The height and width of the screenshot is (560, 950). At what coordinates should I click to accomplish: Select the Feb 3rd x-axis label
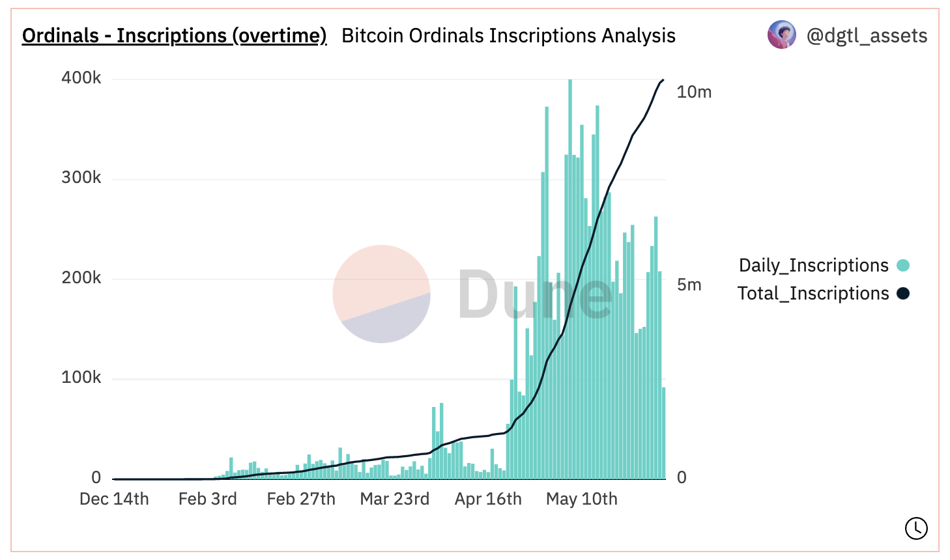point(207,499)
